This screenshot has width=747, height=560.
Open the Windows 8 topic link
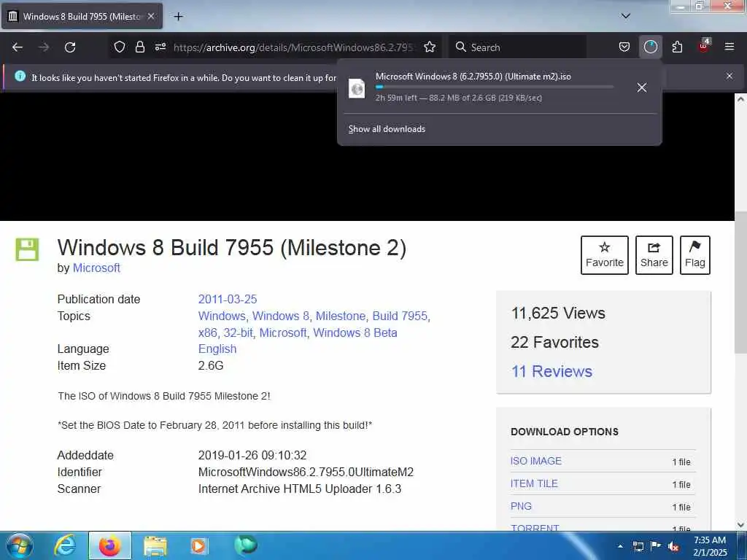(x=281, y=316)
